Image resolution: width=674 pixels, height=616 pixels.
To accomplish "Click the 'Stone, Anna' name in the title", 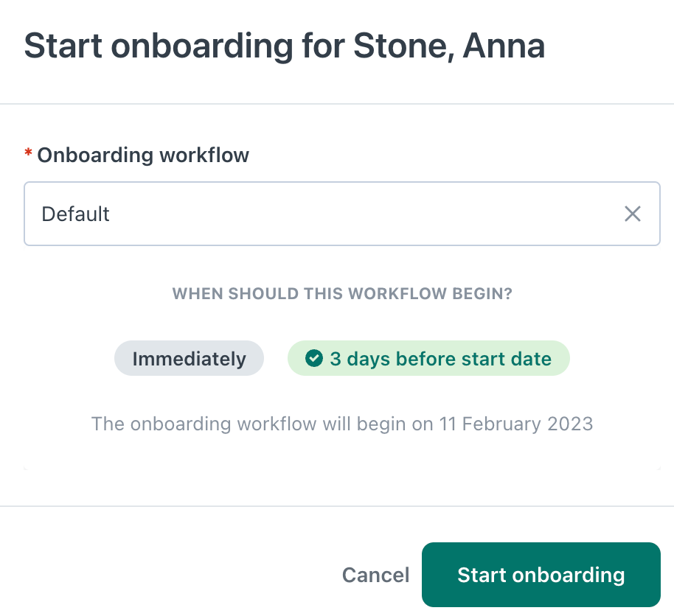I will 449,46.
